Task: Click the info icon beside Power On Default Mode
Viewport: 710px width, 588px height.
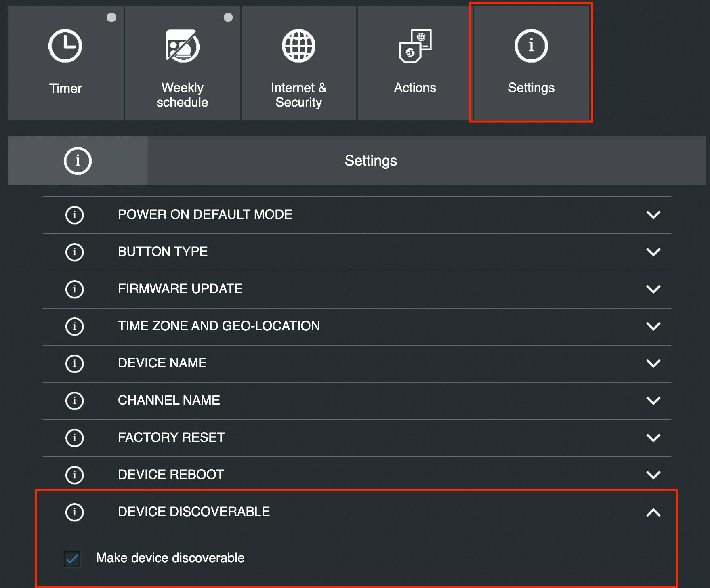Action: (x=74, y=215)
